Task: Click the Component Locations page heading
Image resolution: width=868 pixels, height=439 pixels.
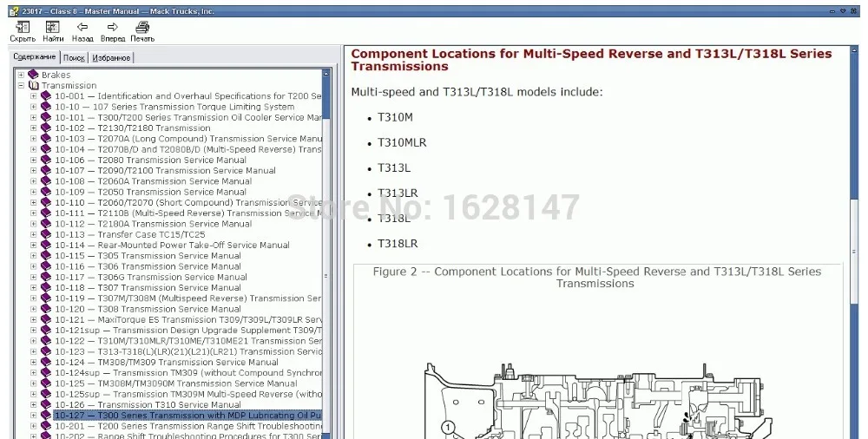Action: [x=591, y=60]
